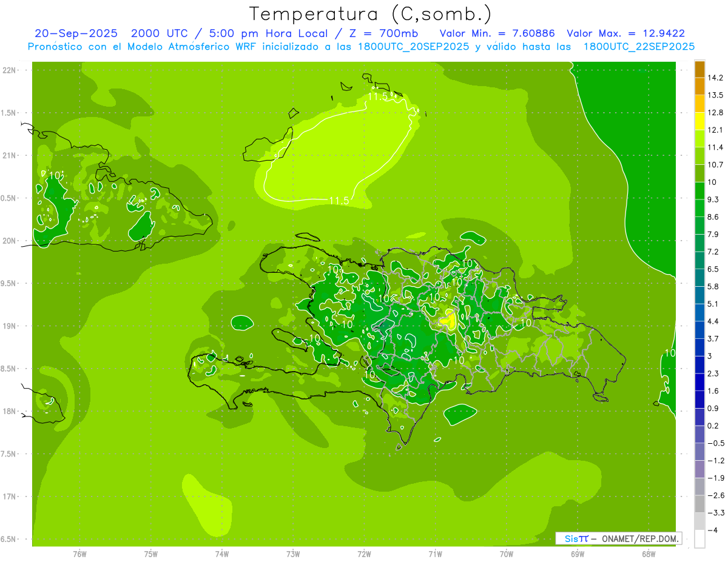Pick the yellow swatch between 12.1 and 12.8
The height and width of the screenshot is (562, 728).
pos(699,121)
